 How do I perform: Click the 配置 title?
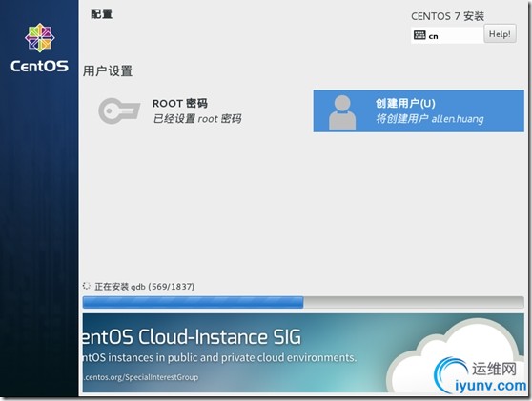(101, 14)
